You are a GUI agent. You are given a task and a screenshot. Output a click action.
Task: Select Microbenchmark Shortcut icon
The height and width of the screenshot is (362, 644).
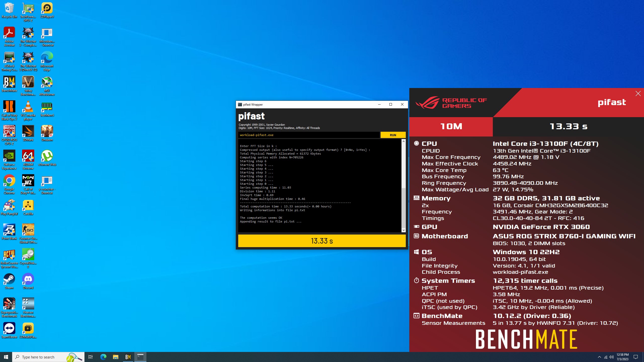tap(47, 37)
